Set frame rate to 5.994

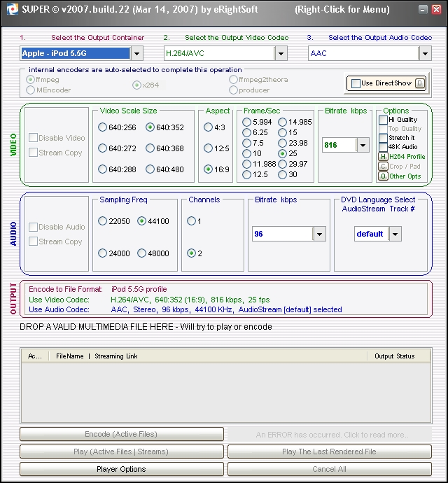coord(246,122)
